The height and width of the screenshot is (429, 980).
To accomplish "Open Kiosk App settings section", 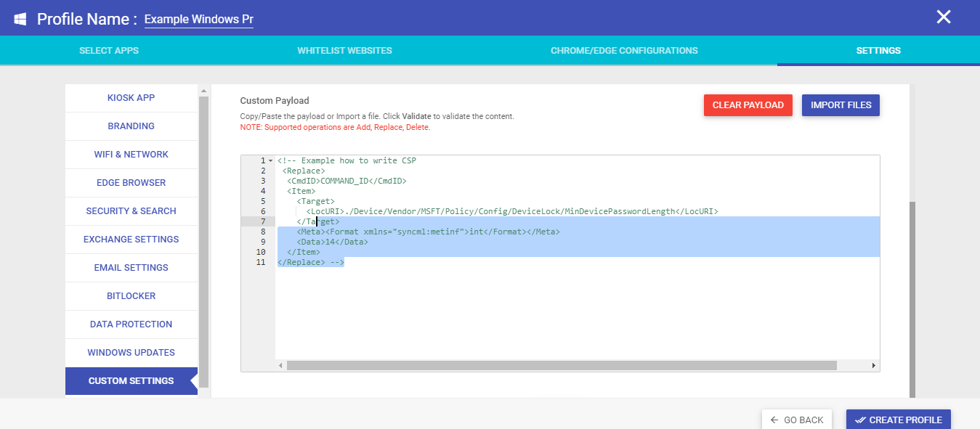I will click(x=131, y=98).
